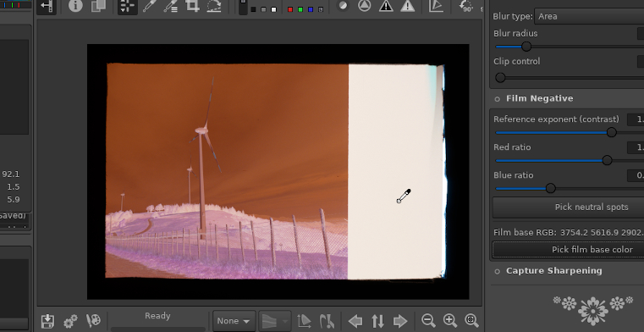Toggle false colors preview triangle-in-circle icon
The image size is (644, 332).
[x=364, y=6]
